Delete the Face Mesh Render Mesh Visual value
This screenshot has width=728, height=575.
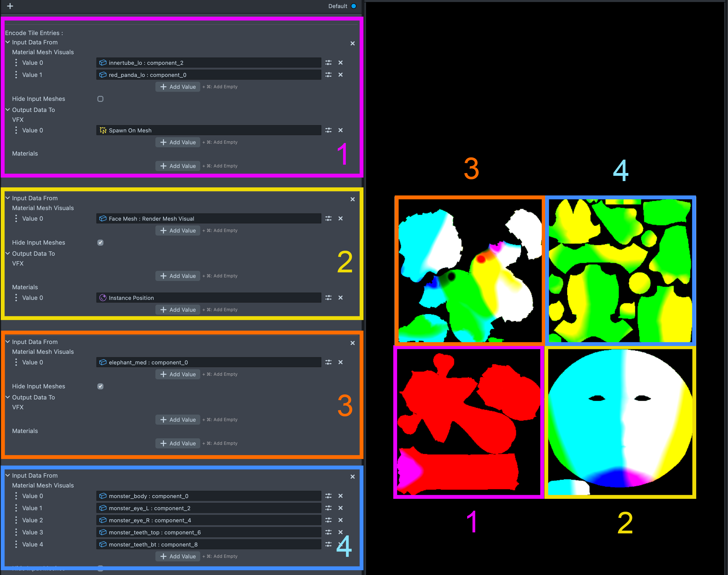pos(341,218)
